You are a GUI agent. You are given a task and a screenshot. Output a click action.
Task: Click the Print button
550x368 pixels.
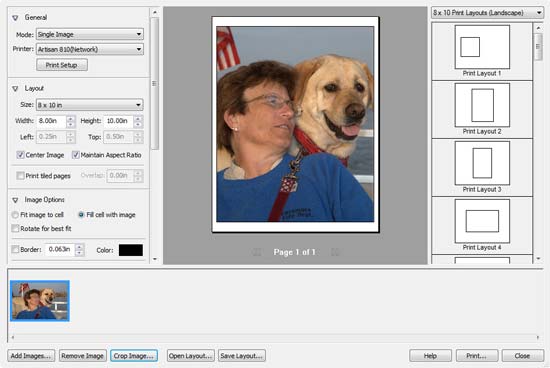point(477,356)
